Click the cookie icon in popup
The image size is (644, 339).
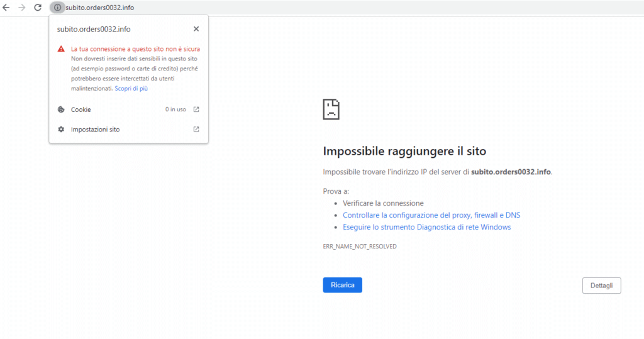[x=61, y=109]
